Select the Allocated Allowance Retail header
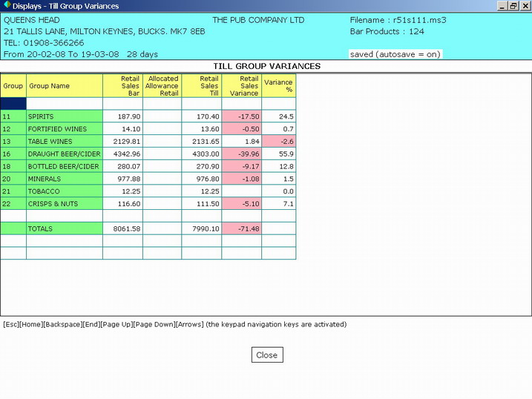The height and width of the screenshot is (399, 532). (x=162, y=86)
